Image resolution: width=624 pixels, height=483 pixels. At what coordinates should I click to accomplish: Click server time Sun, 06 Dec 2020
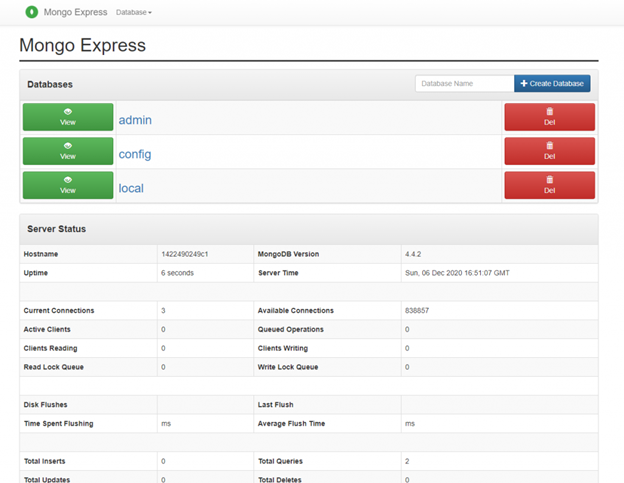(x=457, y=273)
